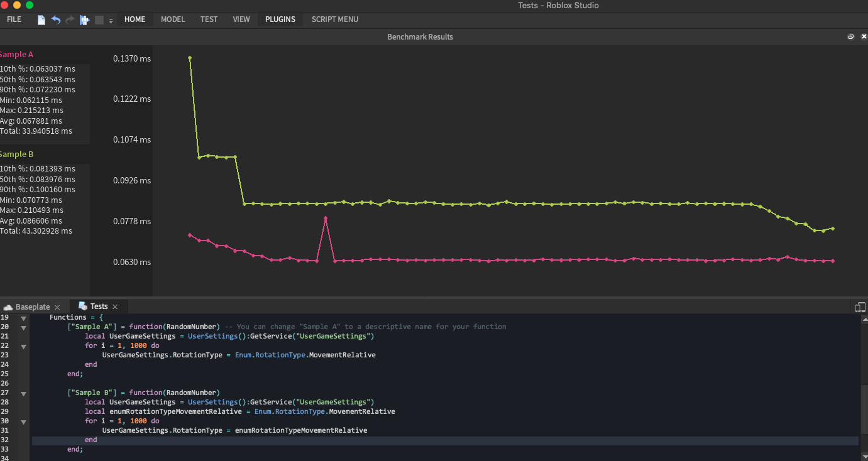Select the Paste toolbar icon

click(x=84, y=19)
